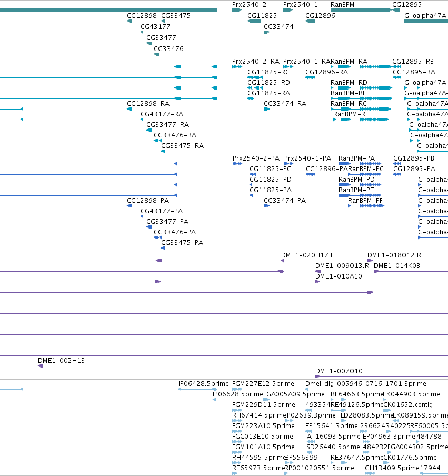Click transcript CG12895-RB label
The image size is (448, 476).
click(413, 62)
